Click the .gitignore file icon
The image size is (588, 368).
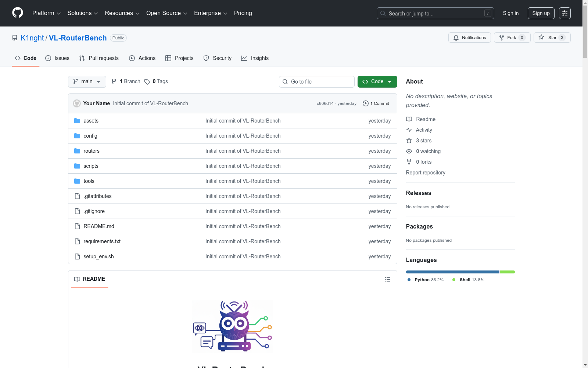(x=77, y=211)
